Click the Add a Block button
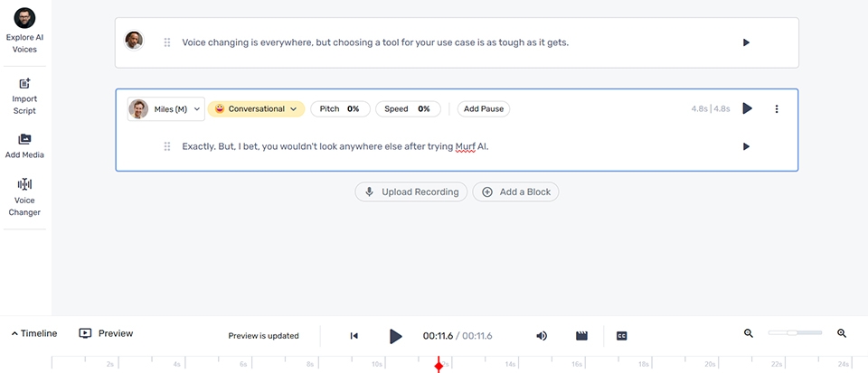Image resolution: width=868 pixels, height=373 pixels. (516, 191)
